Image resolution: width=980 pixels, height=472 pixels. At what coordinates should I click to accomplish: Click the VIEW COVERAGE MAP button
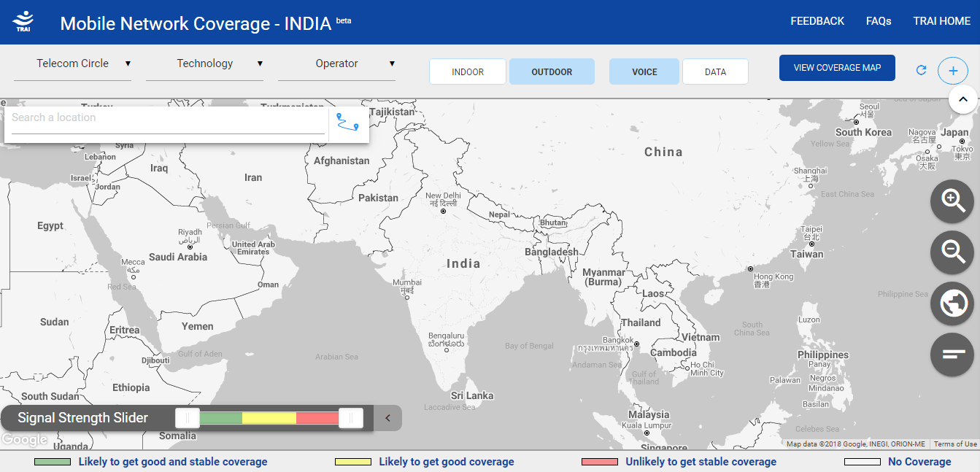pyautogui.click(x=837, y=68)
